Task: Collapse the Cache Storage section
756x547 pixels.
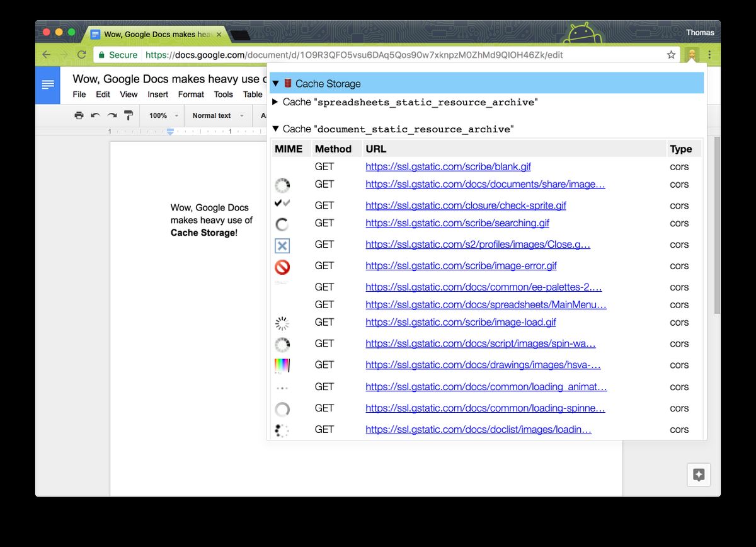Action: [275, 83]
